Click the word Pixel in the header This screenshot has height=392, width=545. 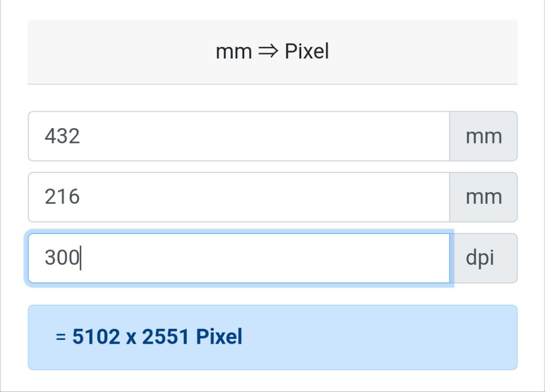pyautogui.click(x=307, y=52)
